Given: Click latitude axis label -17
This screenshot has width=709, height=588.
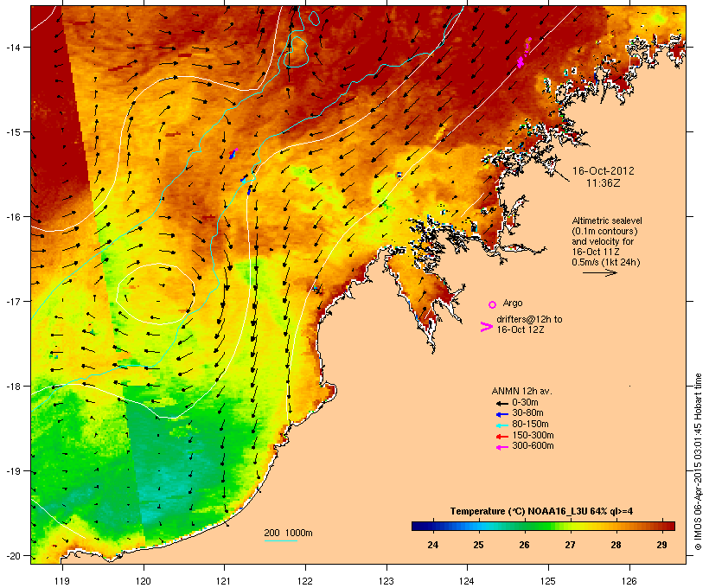Looking at the screenshot, I should pos(11,301).
